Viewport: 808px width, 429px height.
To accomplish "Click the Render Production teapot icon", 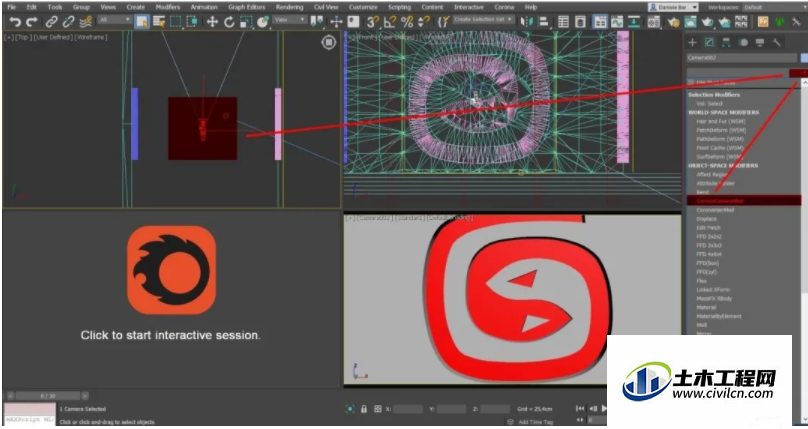I will click(x=708, y=22).
